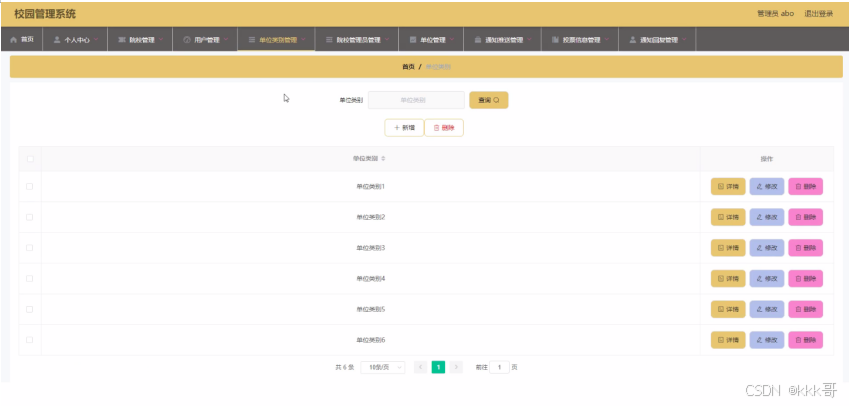Click the 新增 add button
The height and width of the screenshot is (406, 849).
click(x=404, y=128)
